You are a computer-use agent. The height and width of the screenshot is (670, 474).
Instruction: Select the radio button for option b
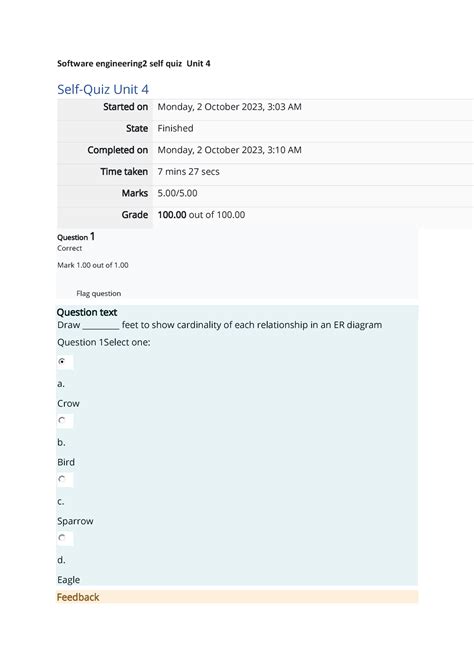(62, 420)
